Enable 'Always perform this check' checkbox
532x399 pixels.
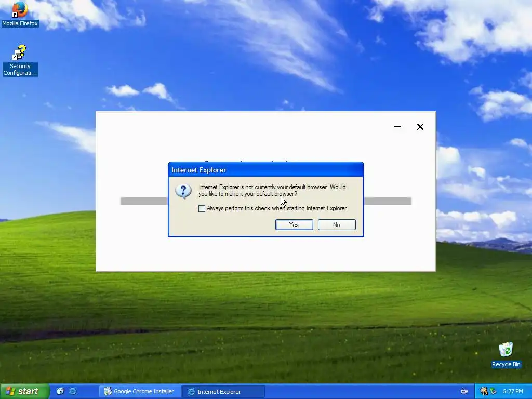202,208
